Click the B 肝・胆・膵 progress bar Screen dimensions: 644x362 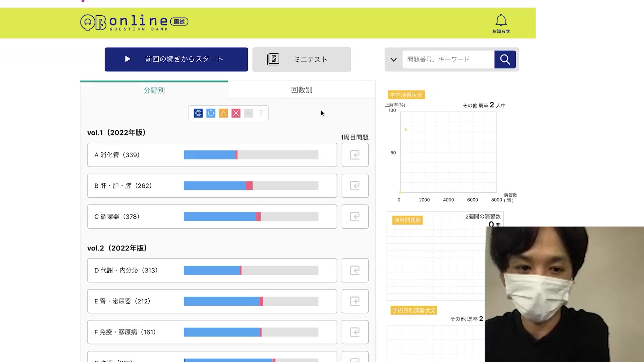click(251, 186)
